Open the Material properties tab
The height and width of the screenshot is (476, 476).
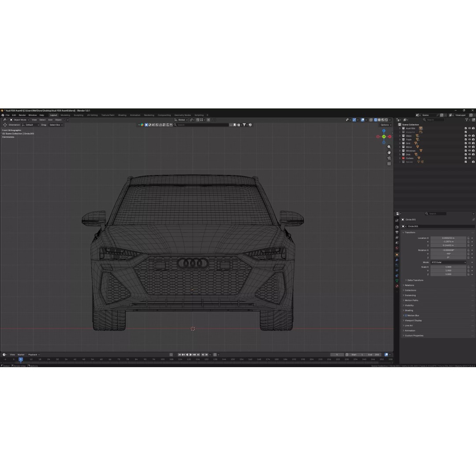pyautogui.click(x=397, y=286)
